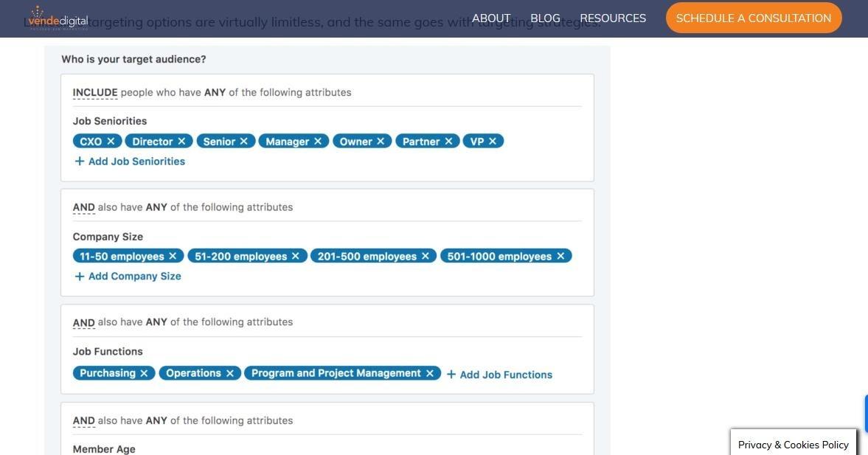868x455 pixels.
Task: Click Schedule a Consultation button
Action: [753, 18]
